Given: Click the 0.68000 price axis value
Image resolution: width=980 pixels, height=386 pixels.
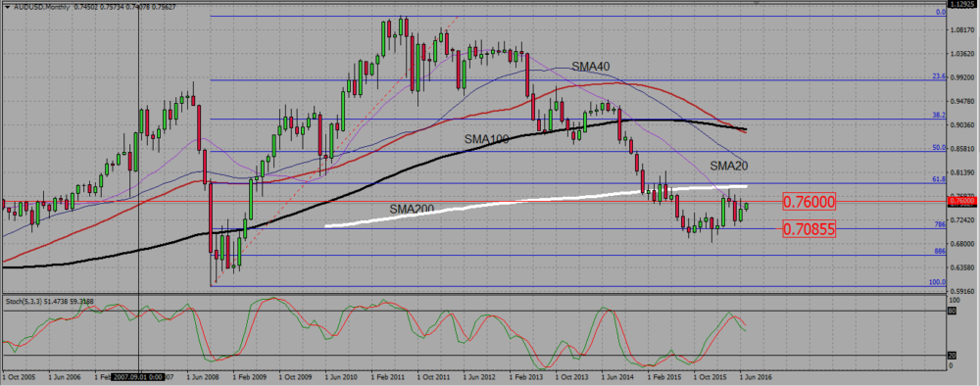Looking at the screenshot, I should coord(962,244).
